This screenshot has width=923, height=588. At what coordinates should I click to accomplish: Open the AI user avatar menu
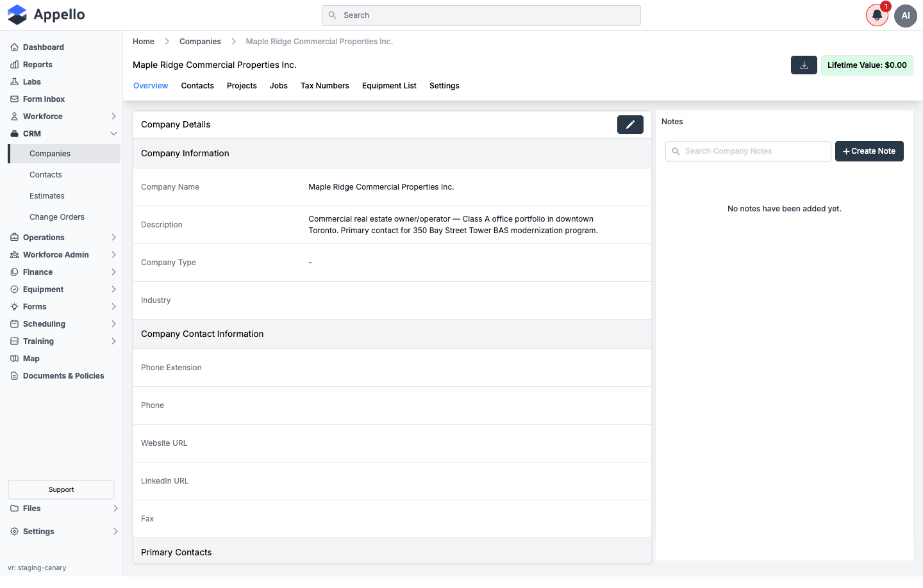[906, 15]
